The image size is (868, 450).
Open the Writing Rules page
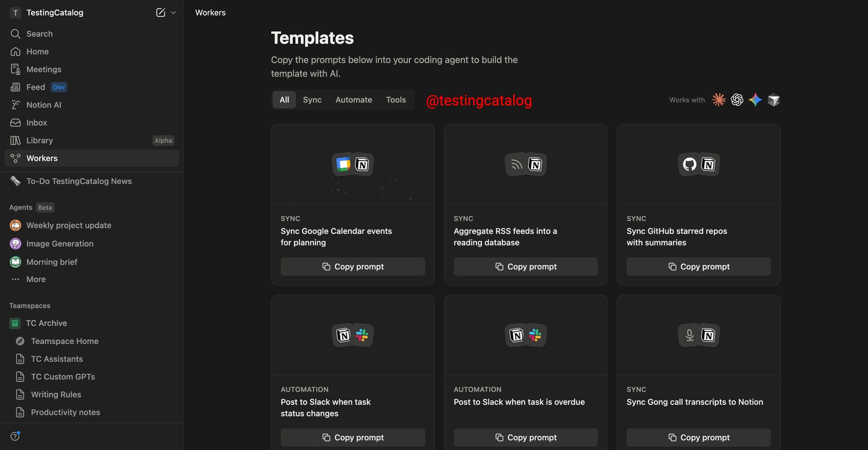pos(56,395)
